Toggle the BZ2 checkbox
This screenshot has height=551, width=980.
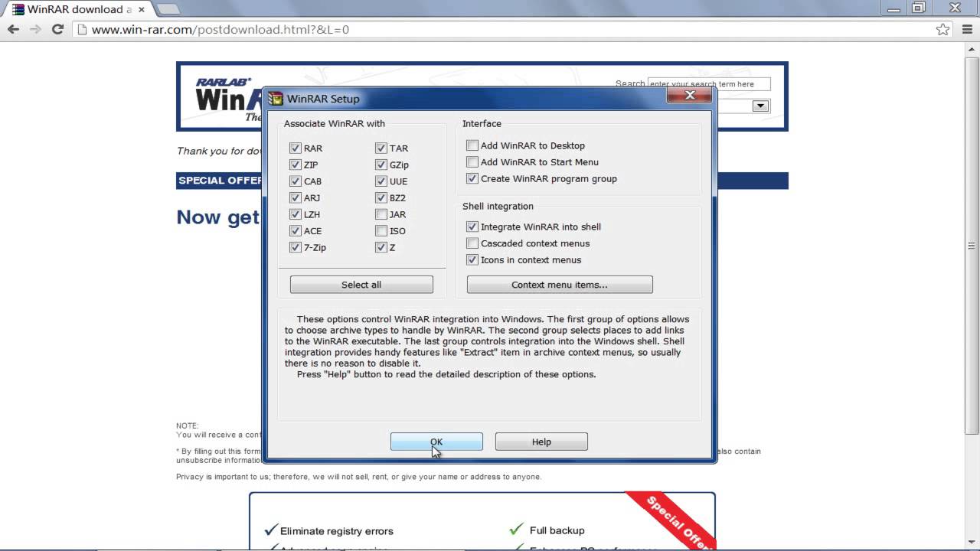click(x=381, y=197)
